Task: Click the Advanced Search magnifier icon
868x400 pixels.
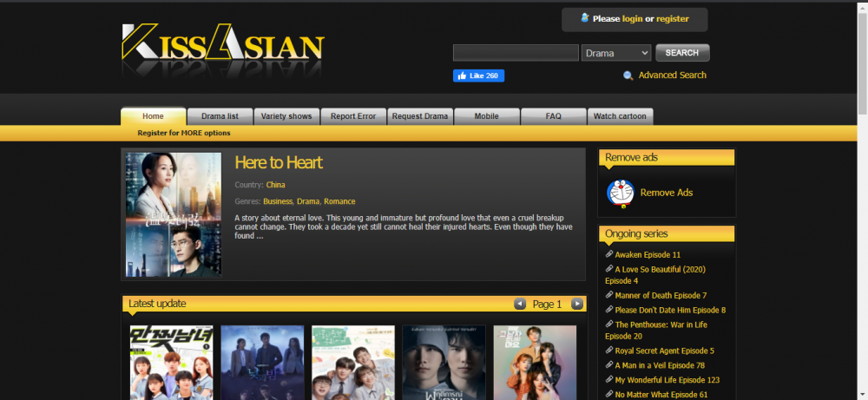Action: pos(628,75)
